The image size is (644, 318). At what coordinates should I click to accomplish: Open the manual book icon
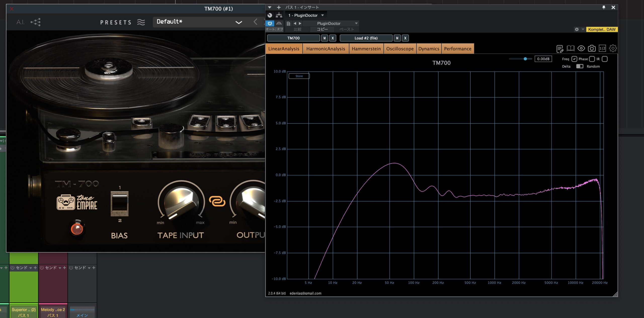[x=570, y=48]
